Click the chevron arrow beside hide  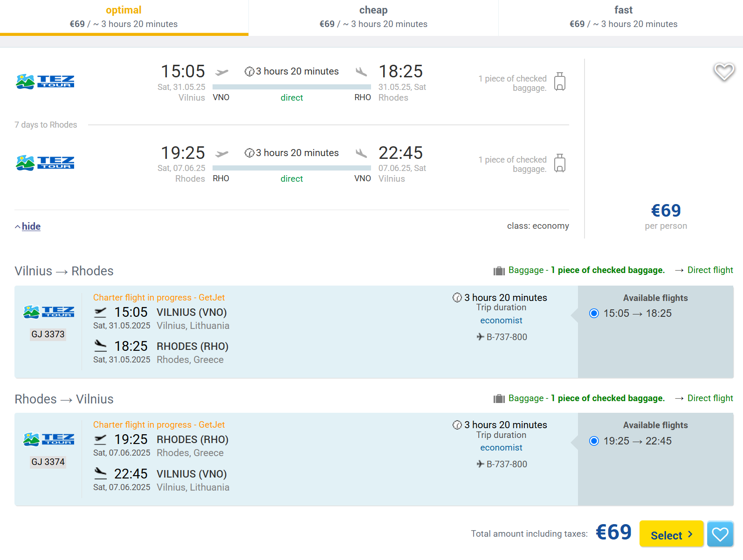(x=18, y=227)
